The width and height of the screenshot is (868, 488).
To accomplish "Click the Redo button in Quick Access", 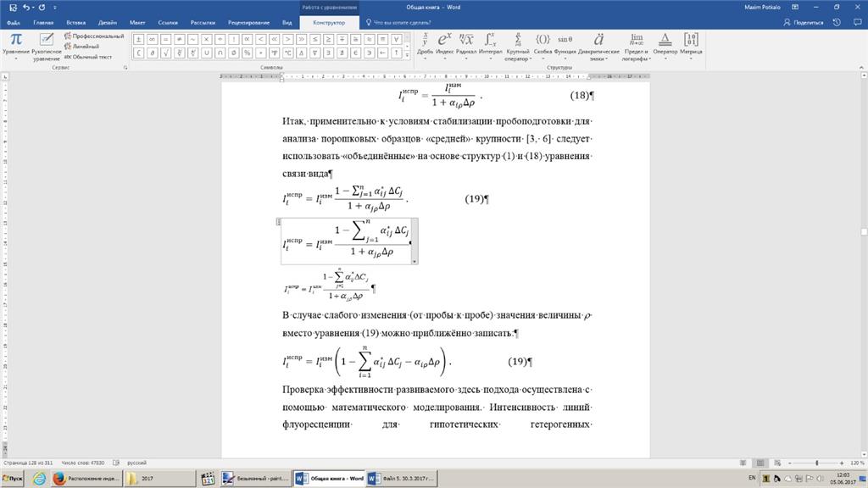I will pyautogui.click(x=42, y=7).
